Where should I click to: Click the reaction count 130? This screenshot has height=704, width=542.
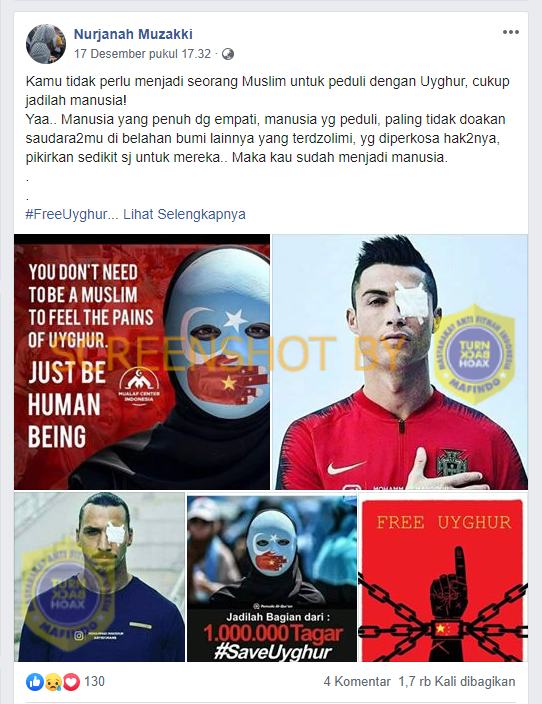pyautogui.click(x=94, y=682)
